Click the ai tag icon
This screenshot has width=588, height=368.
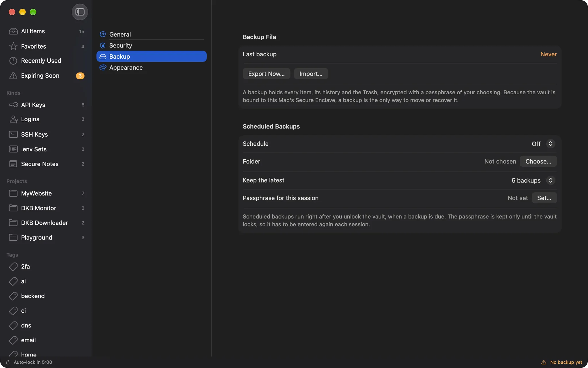click(13, 281)
